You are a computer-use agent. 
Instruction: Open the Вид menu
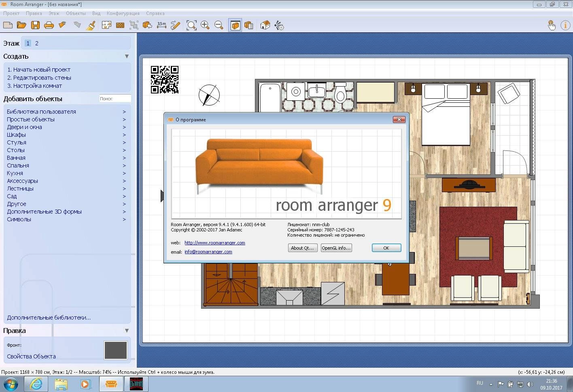pos(96,13)
